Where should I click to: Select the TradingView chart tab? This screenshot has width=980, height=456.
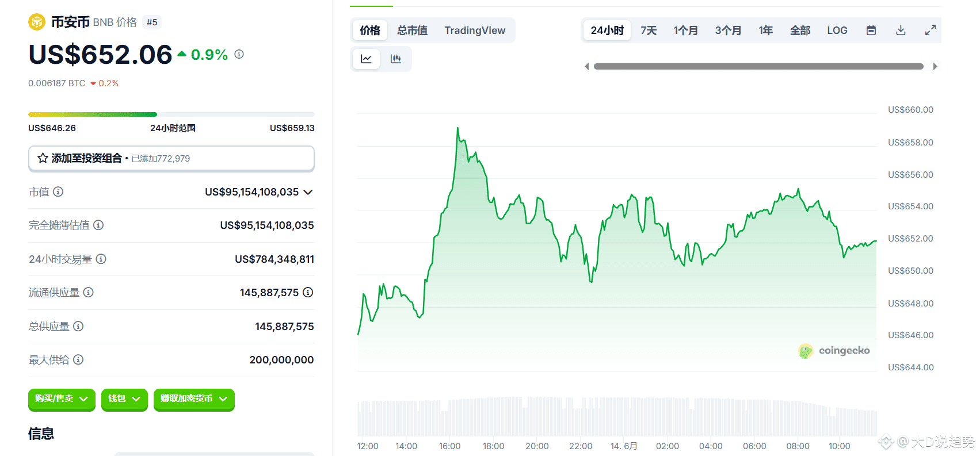(475, 30)
